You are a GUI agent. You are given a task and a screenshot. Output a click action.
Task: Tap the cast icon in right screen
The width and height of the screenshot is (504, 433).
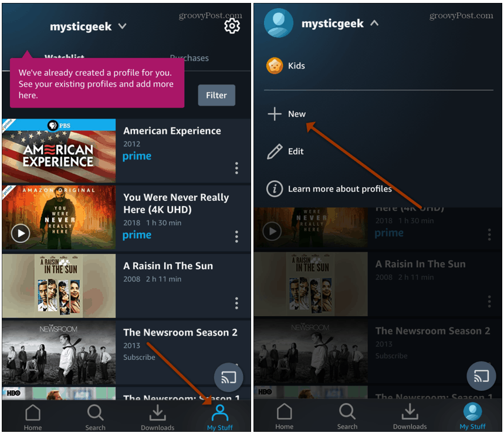pos(481,376)
